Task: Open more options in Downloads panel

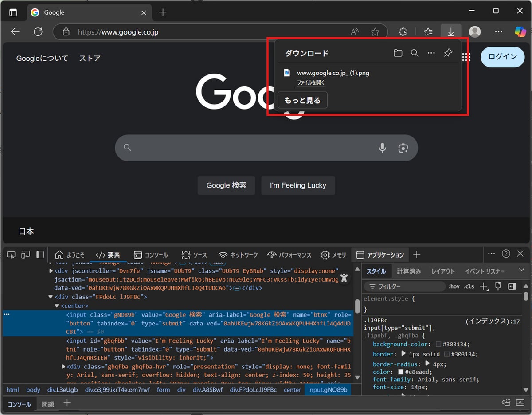Action: [431, 53]
